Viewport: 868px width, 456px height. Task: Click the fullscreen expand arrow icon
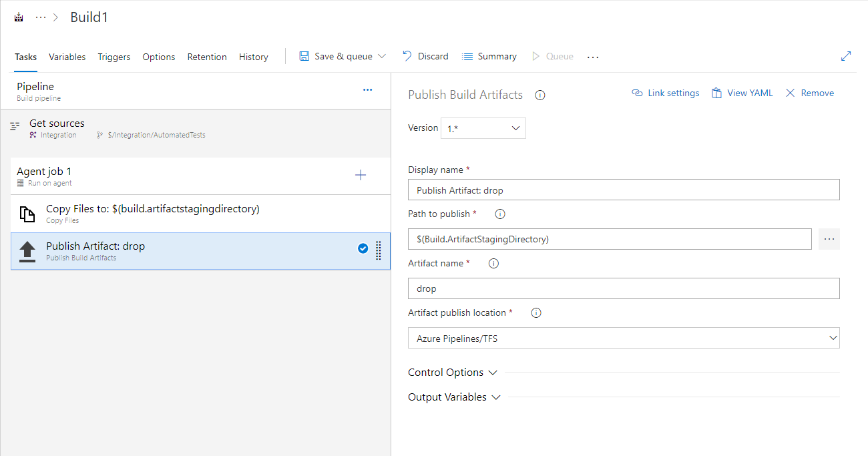click(x=846, y=56)
